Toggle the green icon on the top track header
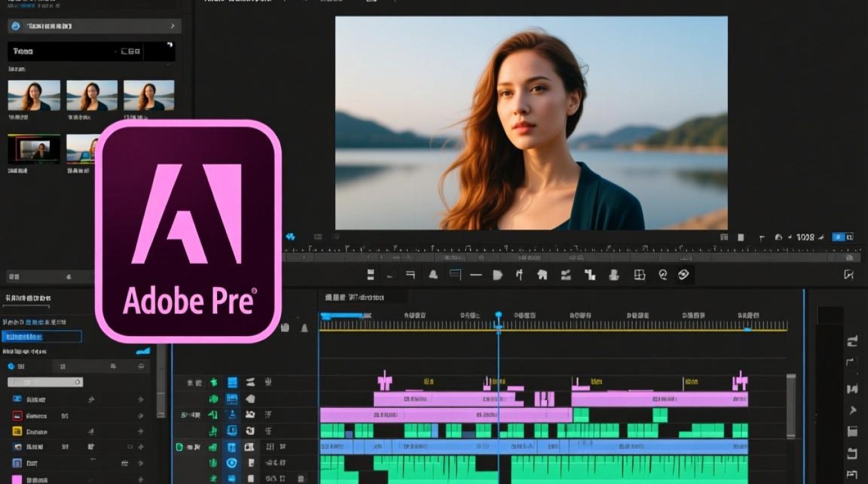 click(212, 383)
